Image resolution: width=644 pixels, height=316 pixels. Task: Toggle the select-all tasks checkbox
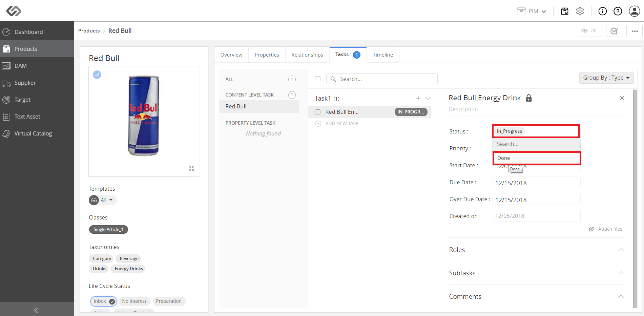click(318, 79)
